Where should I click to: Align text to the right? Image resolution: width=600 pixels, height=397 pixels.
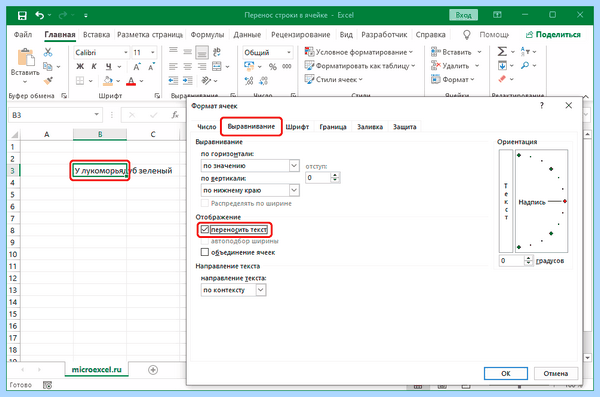pyautogui.click(x=202, y=67)
